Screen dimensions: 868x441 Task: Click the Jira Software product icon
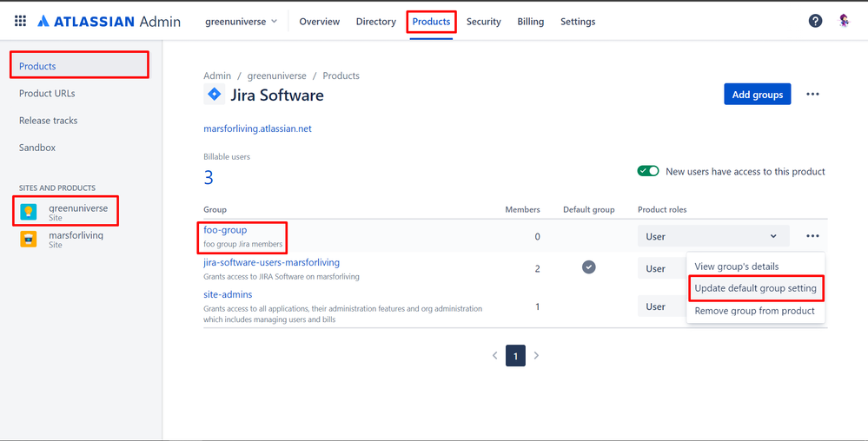point(214,95)
